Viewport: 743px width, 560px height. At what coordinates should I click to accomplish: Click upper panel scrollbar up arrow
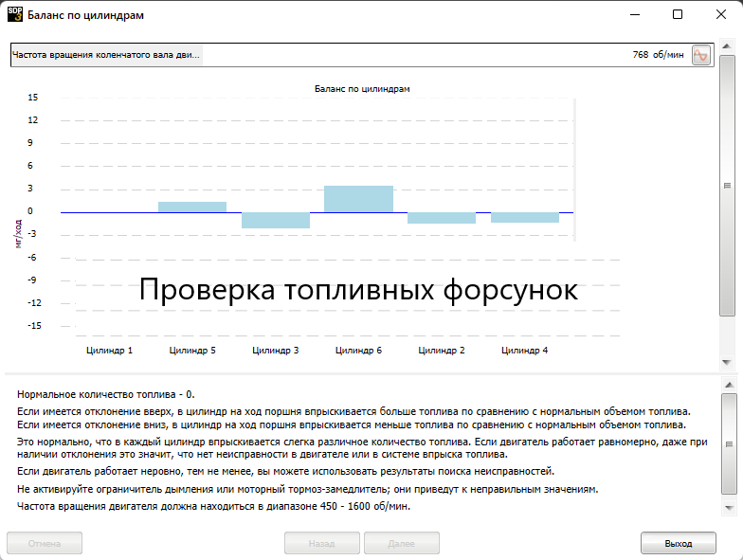pos(727,45)
